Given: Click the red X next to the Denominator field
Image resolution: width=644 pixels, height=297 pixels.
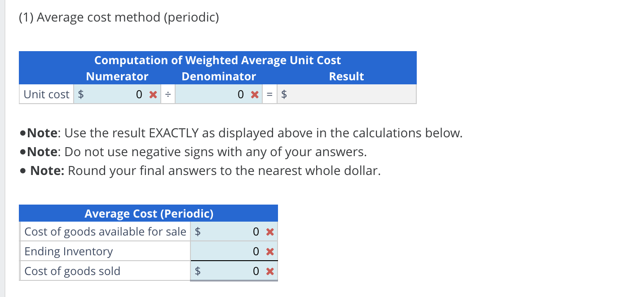Looking at the screenshot, I should pyautogui.click(x=254, y=94).
